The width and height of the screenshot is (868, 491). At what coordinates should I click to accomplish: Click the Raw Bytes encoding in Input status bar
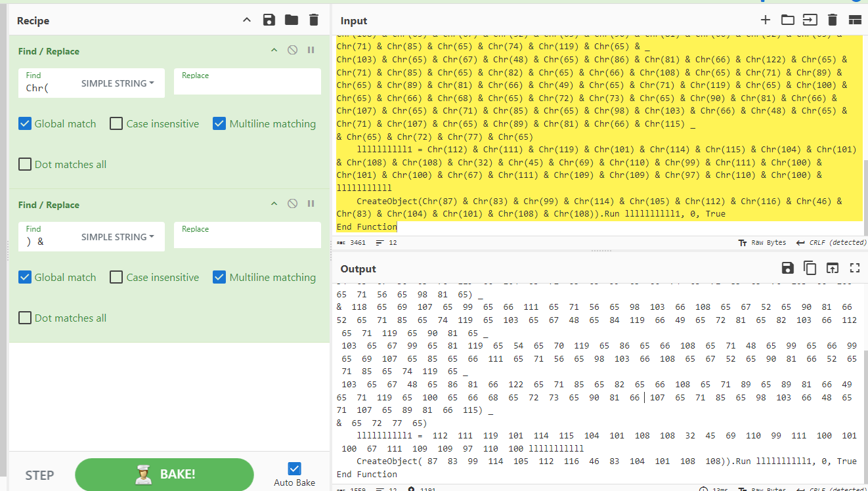[762, 243]
